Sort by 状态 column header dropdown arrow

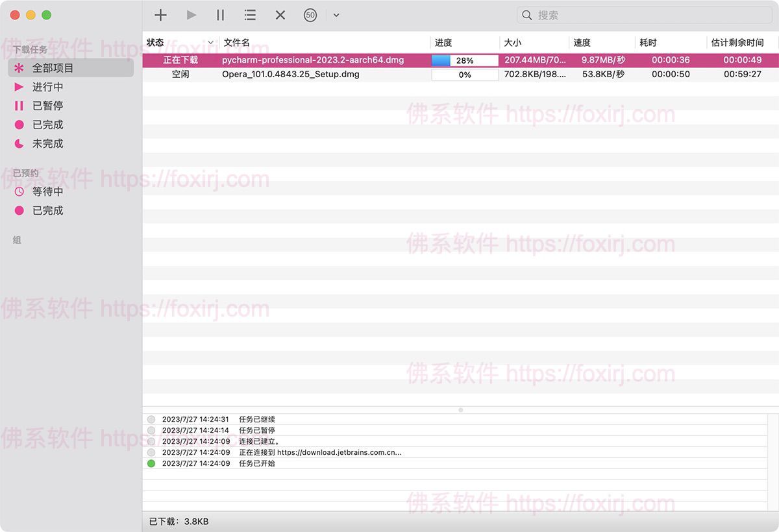[210, 43]
